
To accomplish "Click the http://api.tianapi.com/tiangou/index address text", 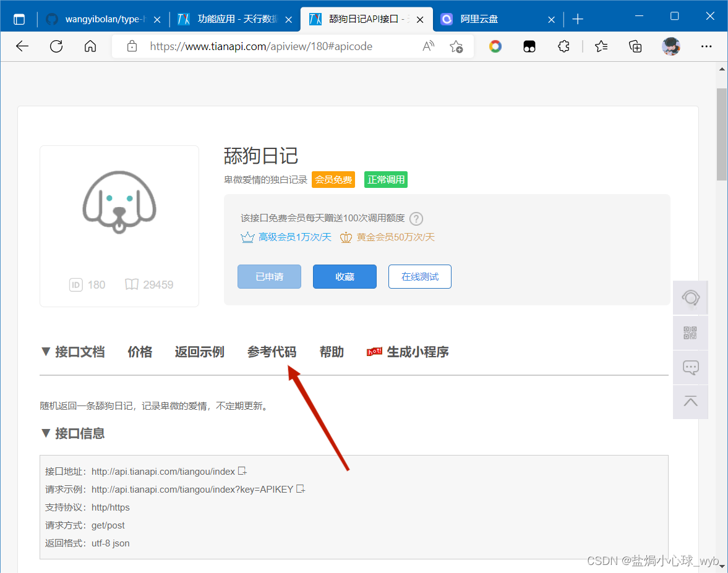I will [x=163, y=472].
